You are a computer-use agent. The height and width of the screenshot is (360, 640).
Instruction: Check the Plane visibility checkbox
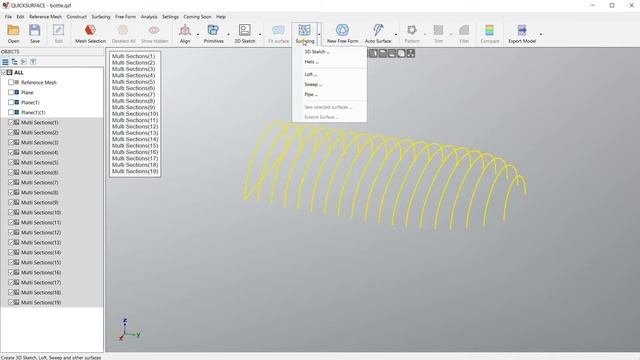click(x=11, y=92)
